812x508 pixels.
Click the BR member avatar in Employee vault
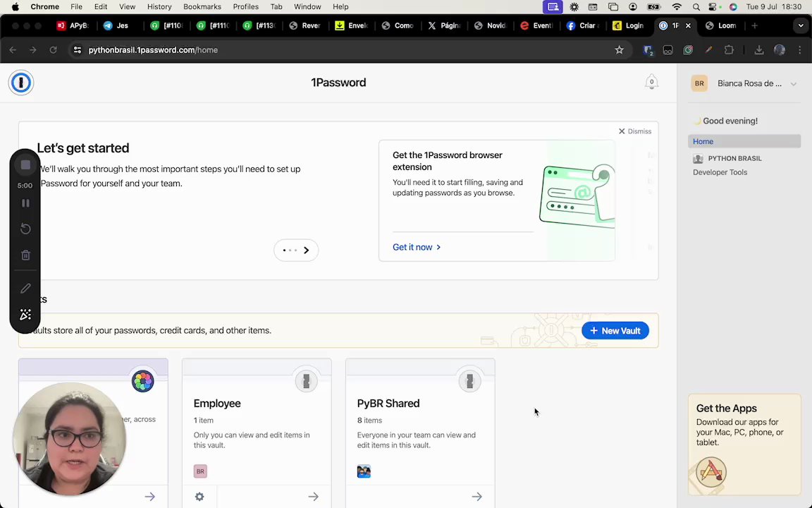coord(200,471)
